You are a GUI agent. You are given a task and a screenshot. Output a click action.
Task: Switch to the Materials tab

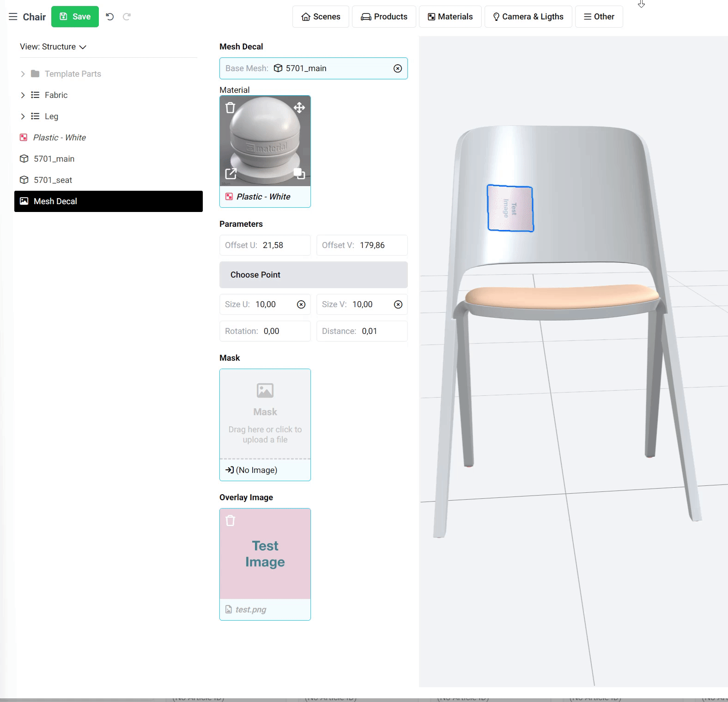click(450, 17)
